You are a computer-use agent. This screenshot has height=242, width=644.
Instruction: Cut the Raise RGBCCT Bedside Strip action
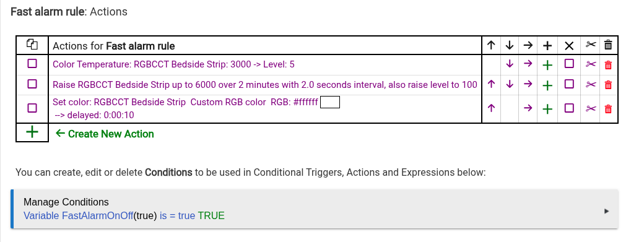(590, 85)
